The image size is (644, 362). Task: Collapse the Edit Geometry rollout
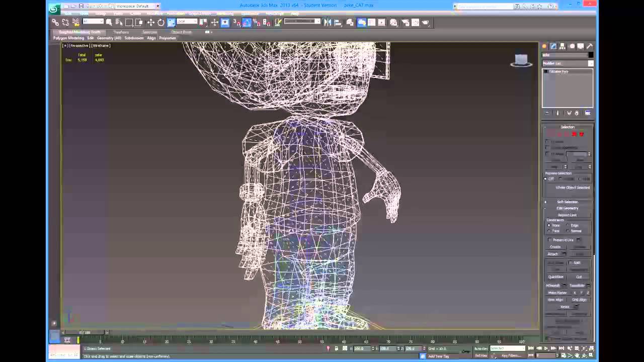pyautogui.click(x=567, y=208)
